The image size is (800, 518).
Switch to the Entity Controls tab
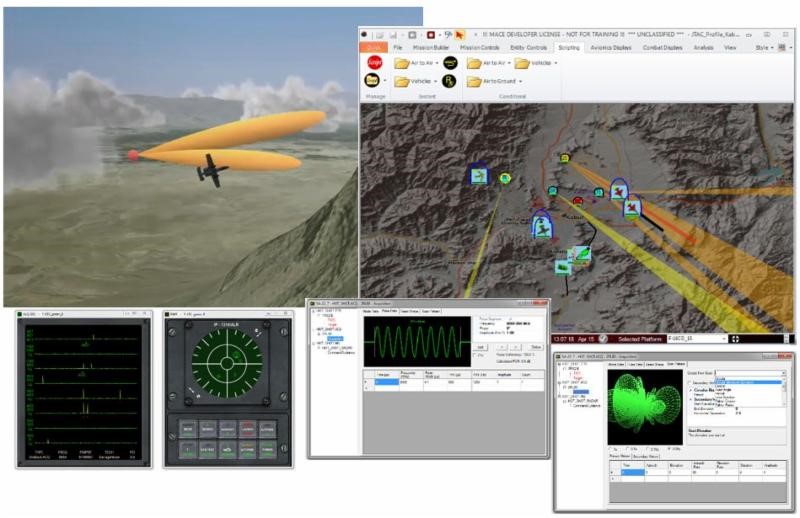tap(529, 47)
